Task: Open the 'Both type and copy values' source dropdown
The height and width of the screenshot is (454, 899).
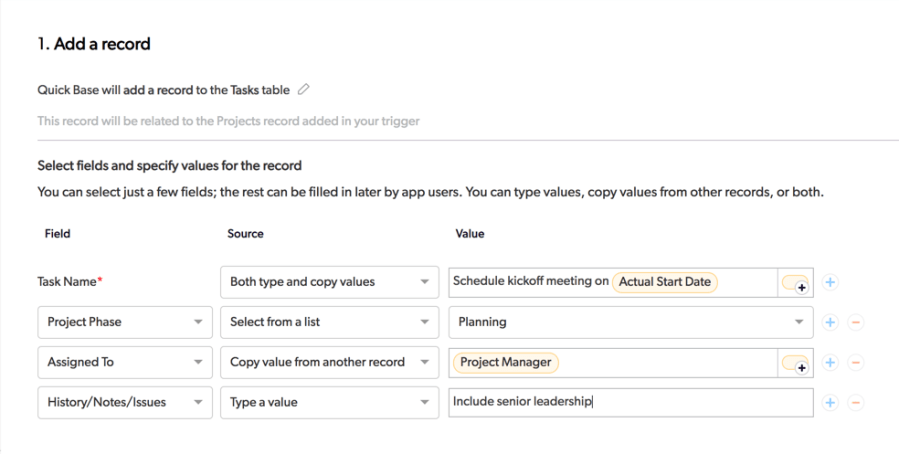Action: pyautogui.click(x=329, y=282)
